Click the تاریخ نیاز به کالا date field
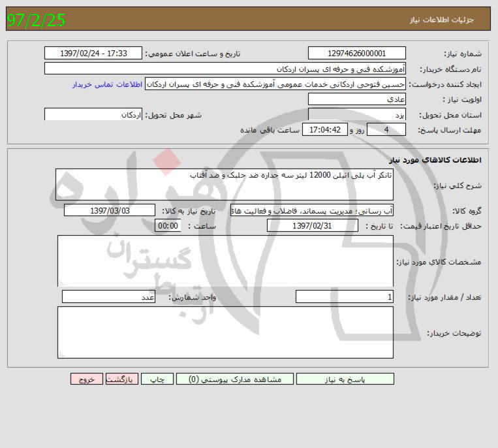Image resolution: width=498 pixels, height=448 pixels. click(x=110, y=211)
